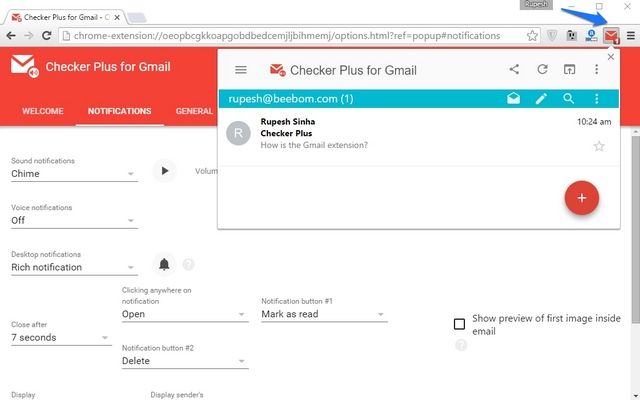Image resolution: width=640 pixels, height=400 pixels.
Task: Open account bar three-dot menu
Action: point(596,98)
